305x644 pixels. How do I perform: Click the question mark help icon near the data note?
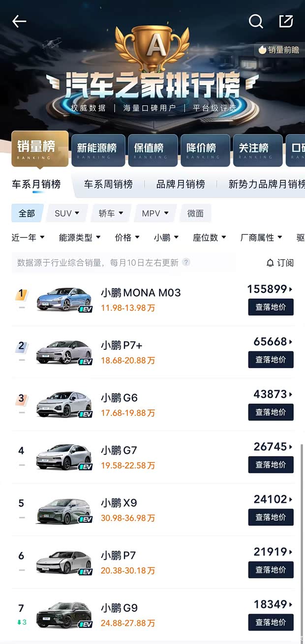pyautogui.click(x=186, y=263)
